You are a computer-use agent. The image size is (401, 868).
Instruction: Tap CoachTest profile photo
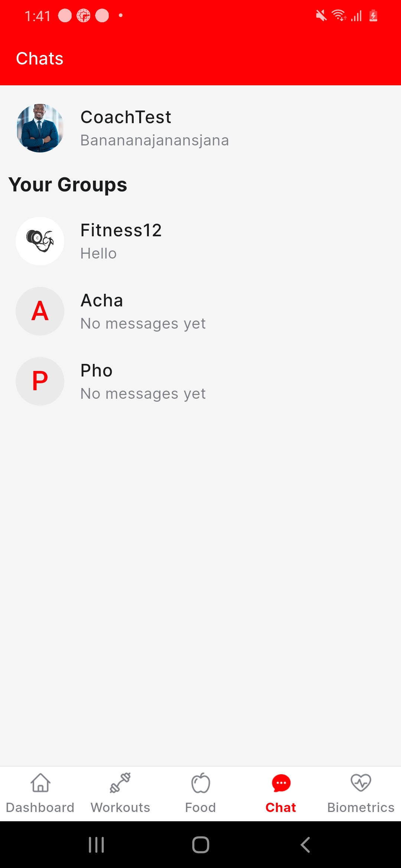(x=40, y=128)
